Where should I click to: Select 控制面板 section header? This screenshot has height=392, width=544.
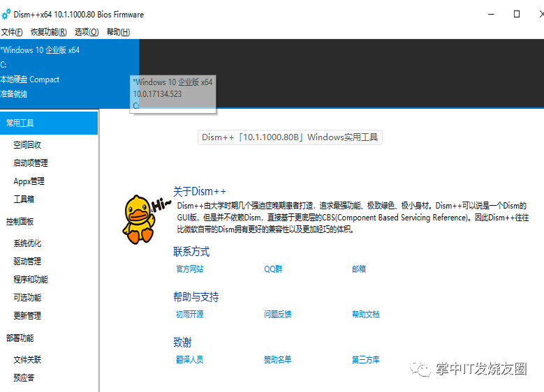point(20,222)
